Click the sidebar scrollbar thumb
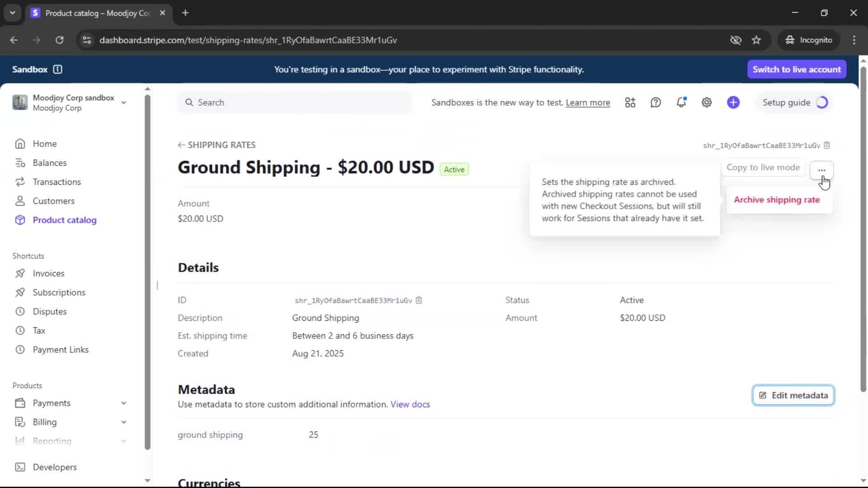This screenshot has height=488, width=868. tap(147, 271)
